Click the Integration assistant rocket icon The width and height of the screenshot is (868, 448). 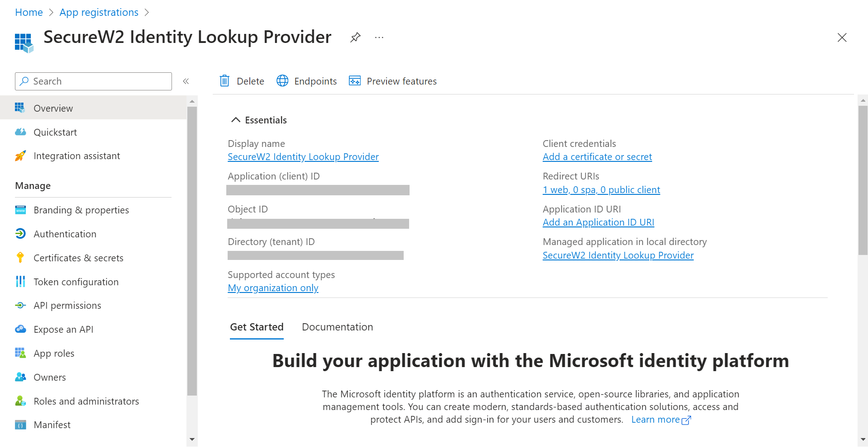(20, 156)
